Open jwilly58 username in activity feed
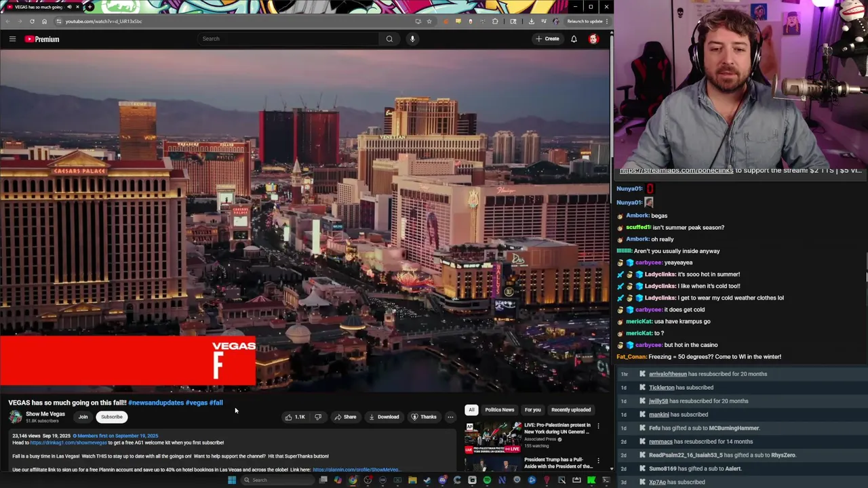Viewport: 868px width, 488px height. click(658, 401)
